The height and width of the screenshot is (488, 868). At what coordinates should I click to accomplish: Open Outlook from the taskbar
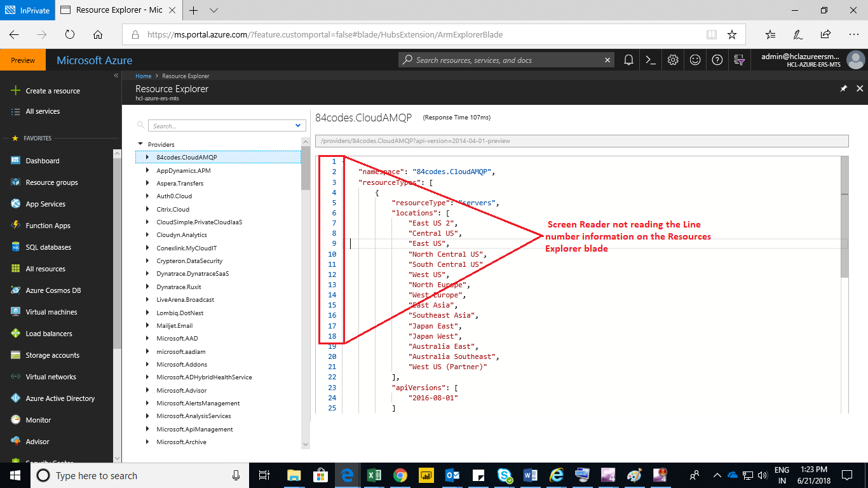[452, 475]
